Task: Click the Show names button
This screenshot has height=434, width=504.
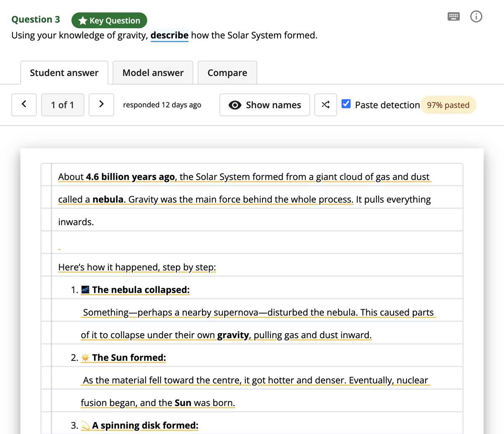Action: (x=265, y=105)
